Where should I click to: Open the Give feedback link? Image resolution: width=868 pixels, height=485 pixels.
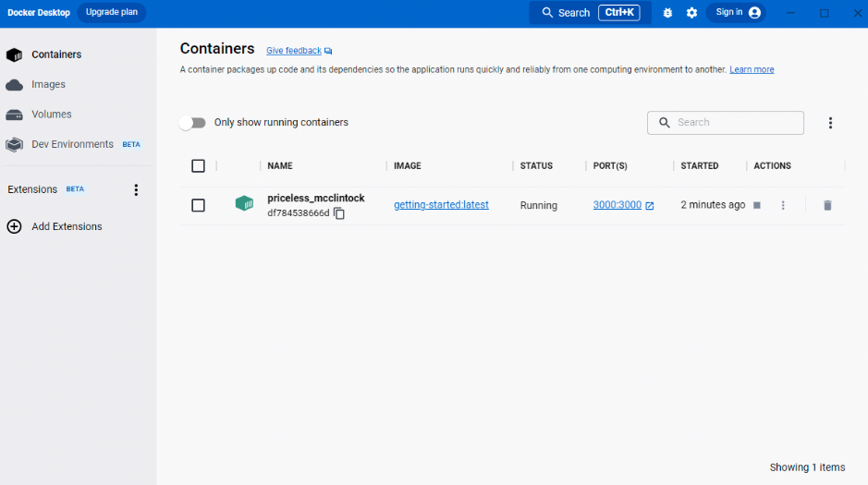294,50
